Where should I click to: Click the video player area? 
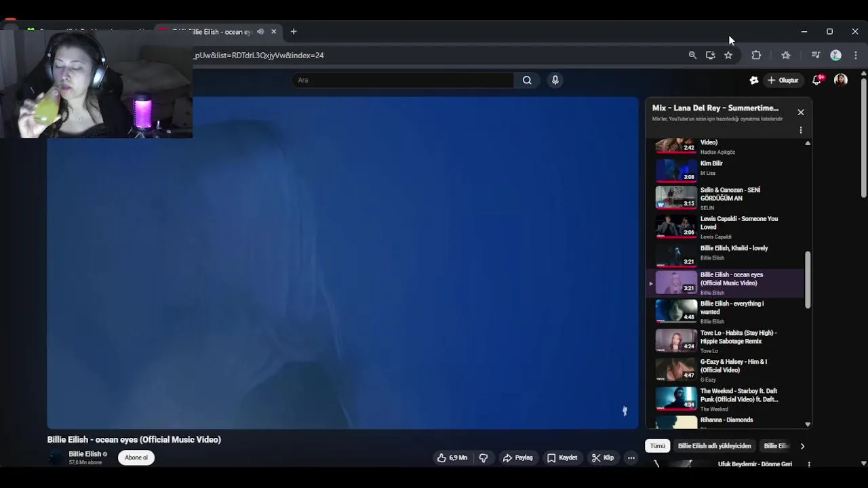coord(342,263)
